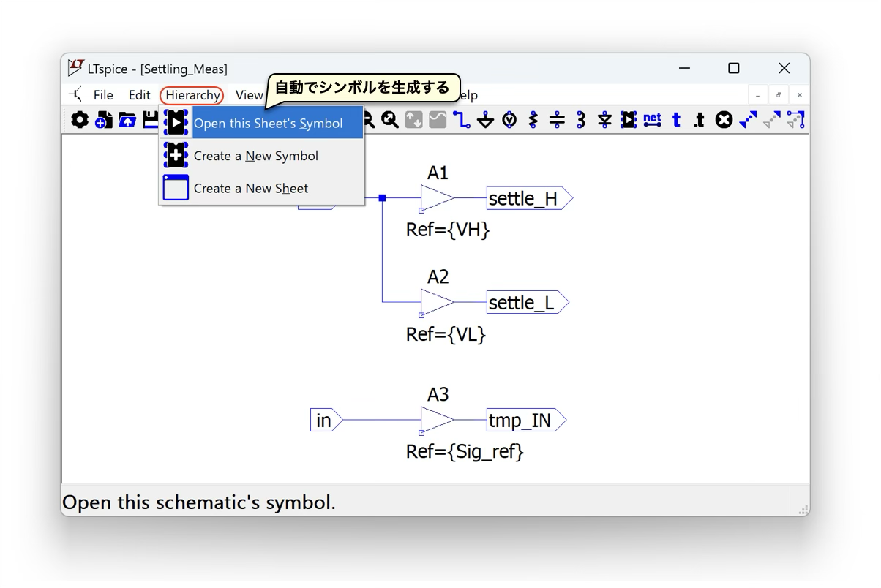The width and height of the screenshot is (881, 588).
Task: Restore the Settling_Meas document window in the menu bar
Action: click(779, 95)
